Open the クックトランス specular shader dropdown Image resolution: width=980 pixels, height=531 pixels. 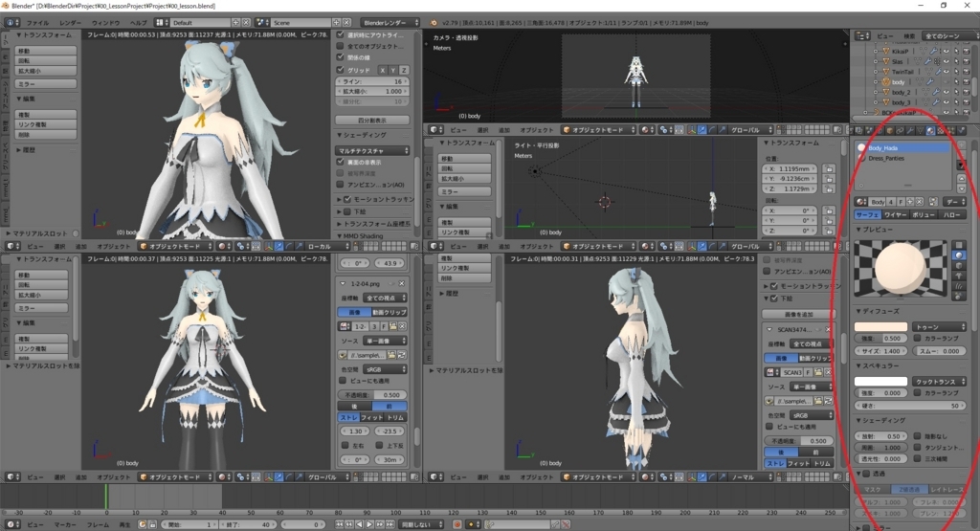pos(940,381)
